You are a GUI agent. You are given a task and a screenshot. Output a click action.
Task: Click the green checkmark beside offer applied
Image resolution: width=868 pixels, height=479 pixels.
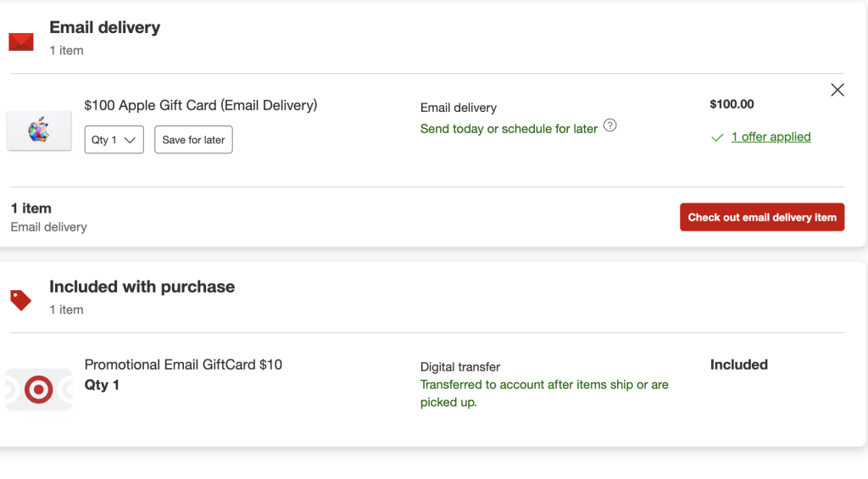(717, 137)
